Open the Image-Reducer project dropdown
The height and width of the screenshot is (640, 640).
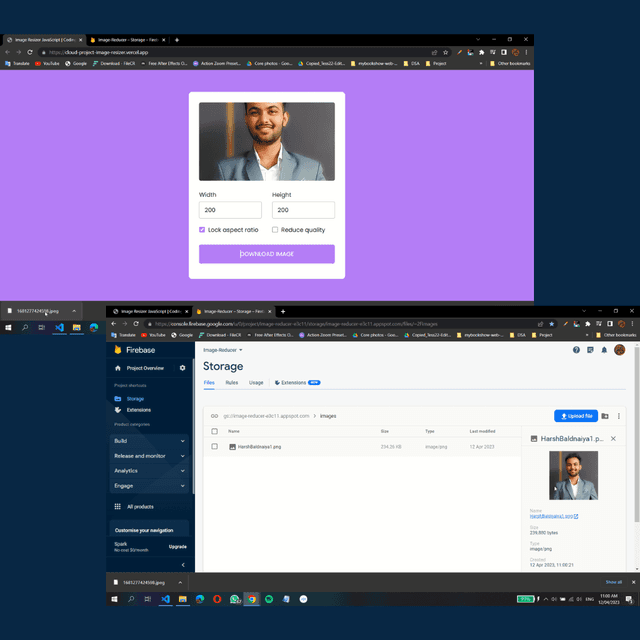point(223,350)
